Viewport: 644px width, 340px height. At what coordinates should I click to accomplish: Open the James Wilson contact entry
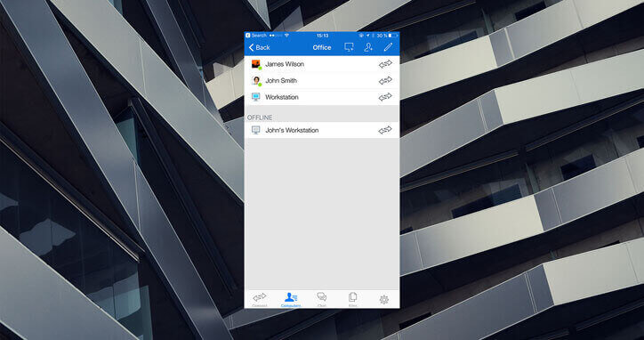322,64
